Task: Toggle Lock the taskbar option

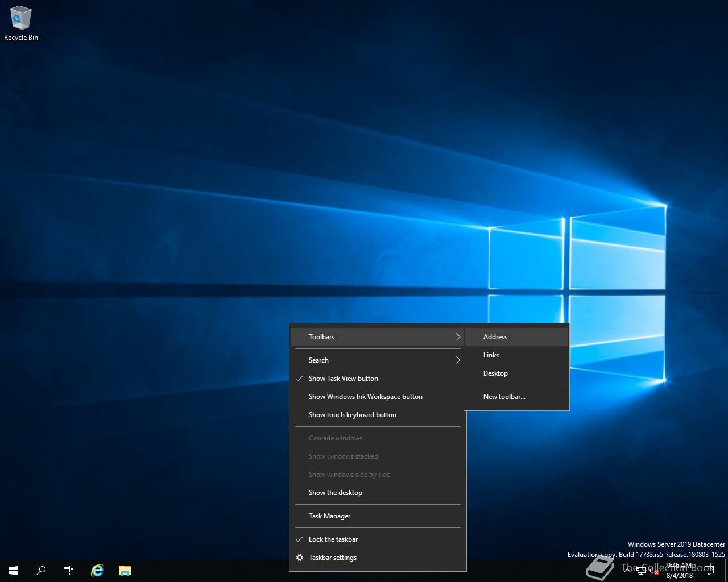Action: pos(378,539)
